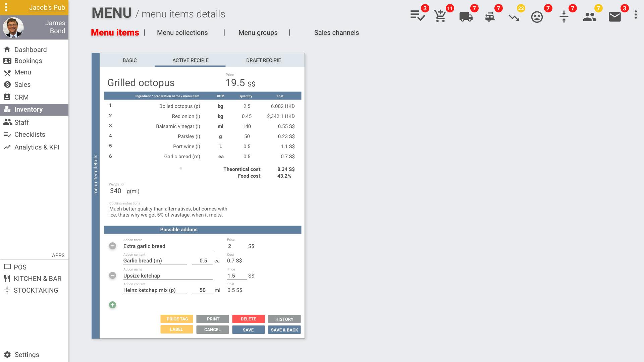Open the downward trend alerts icon

pyautogui.click(x=514, y=17)
